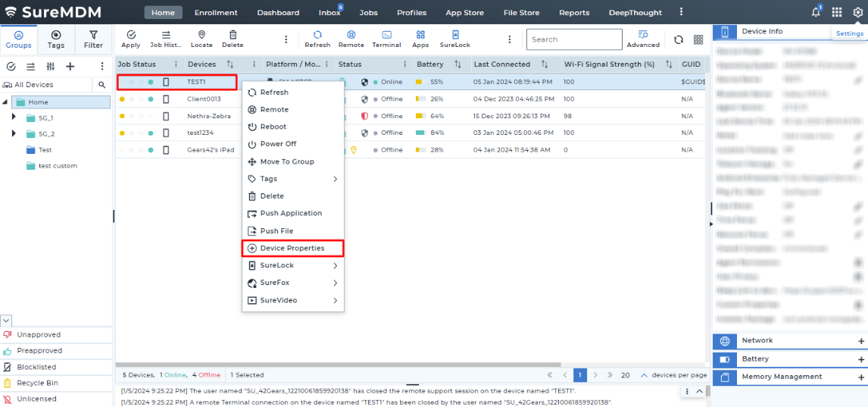Image resolution: width=868 pixels, height=407 pixels.
Task: Select the test custom group
Action: [58, 165]
